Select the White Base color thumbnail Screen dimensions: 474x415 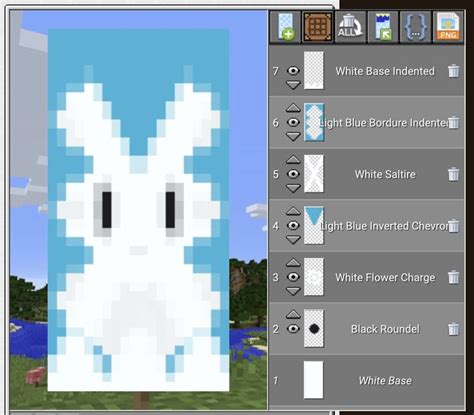click(314, 380)
